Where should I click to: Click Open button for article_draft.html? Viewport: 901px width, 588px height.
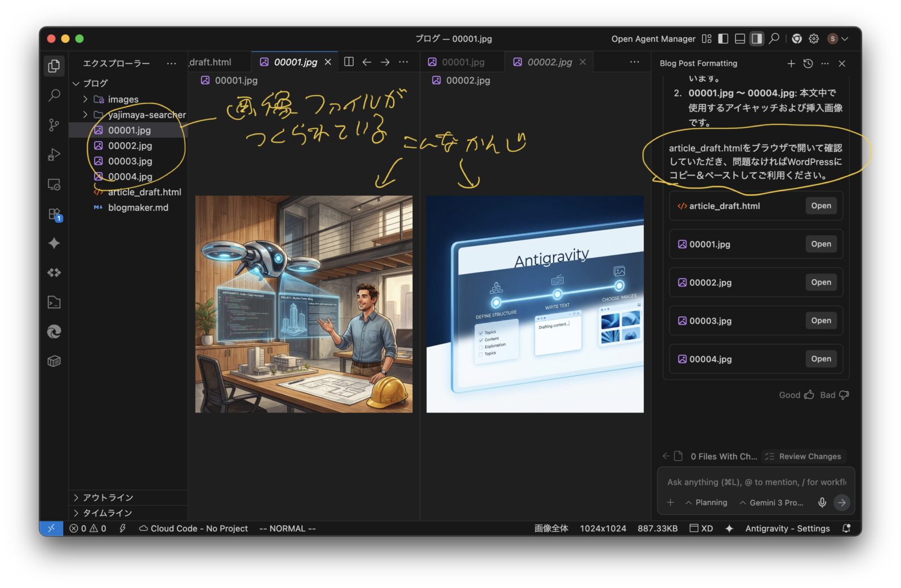pos(820,206)
